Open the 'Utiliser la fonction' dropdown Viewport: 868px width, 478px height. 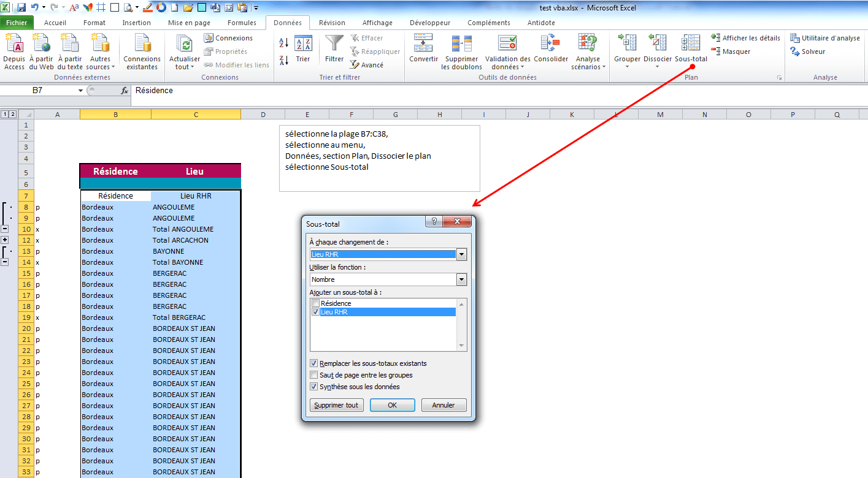461,279
